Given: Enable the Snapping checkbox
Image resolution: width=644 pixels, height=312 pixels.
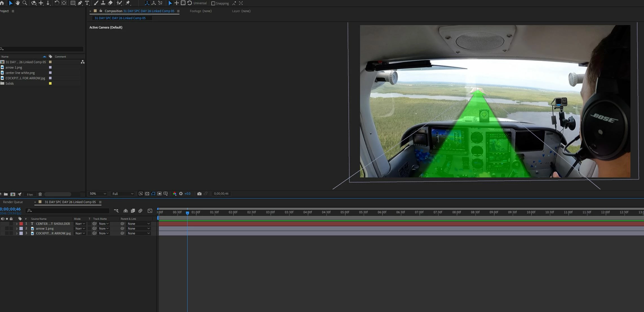Looking at the screenshot, I should 213,3.
